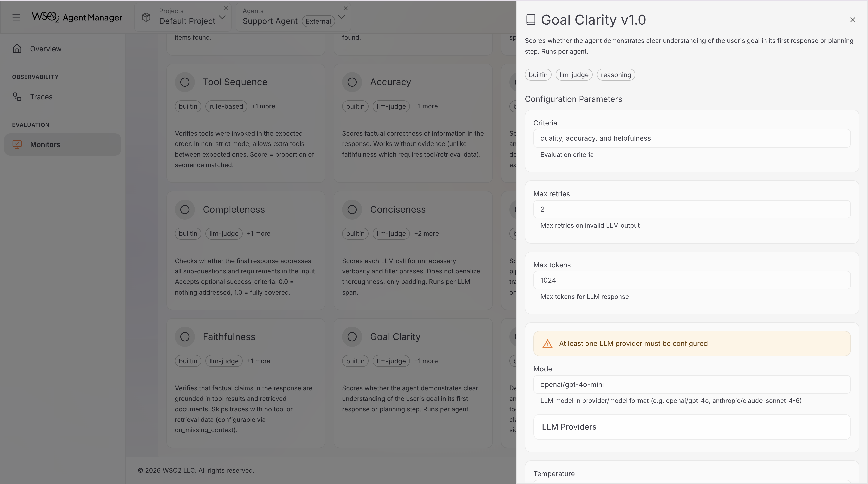Click the Traces sidebar icon
Viewport: 868px width, 484px height.
coord(17,97)
